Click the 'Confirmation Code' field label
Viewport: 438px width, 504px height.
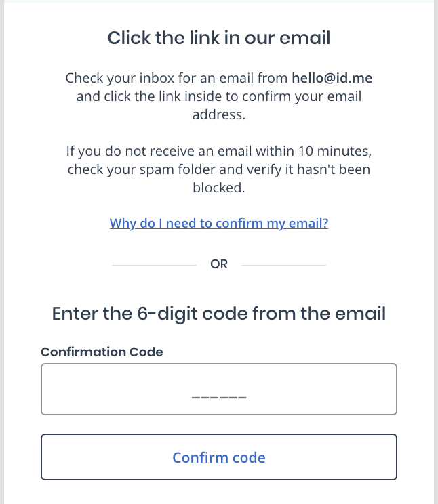[x=102, y=352]
